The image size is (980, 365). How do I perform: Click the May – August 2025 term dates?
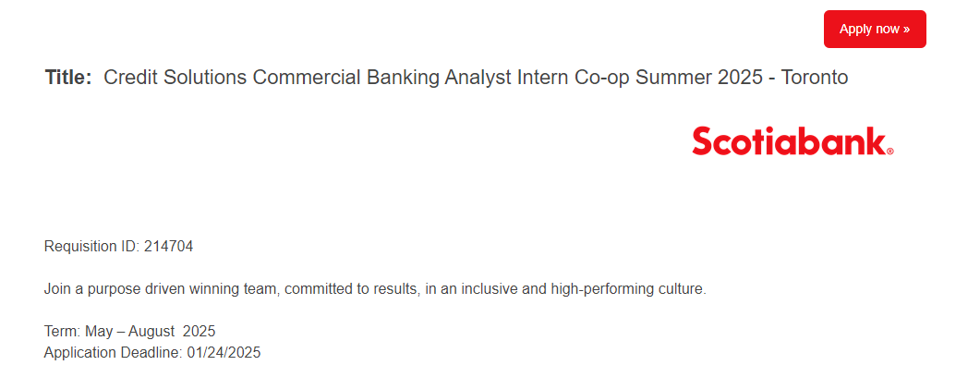(x=150, y=331)
